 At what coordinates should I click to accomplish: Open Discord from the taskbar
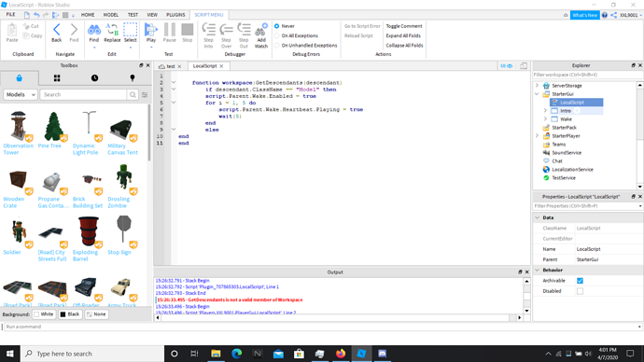coord(382,354)
